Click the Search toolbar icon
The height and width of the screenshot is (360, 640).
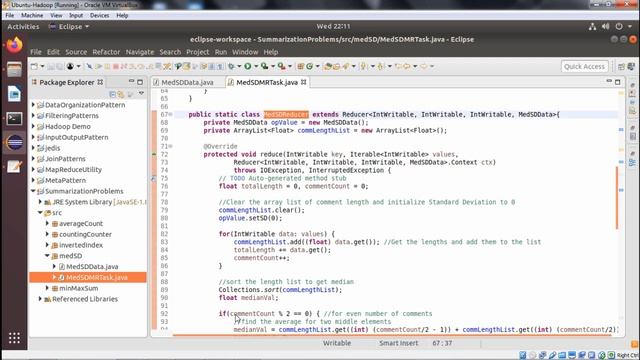click(345, 66)
